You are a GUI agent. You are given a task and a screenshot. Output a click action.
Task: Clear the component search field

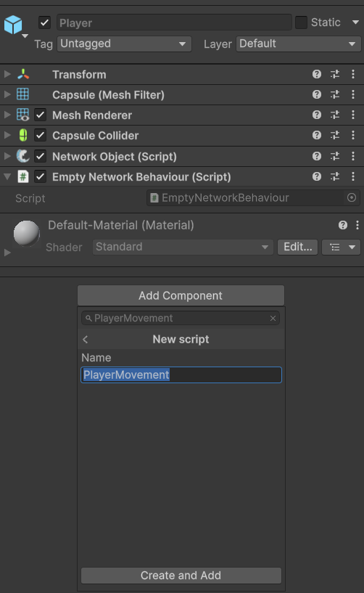(x=273, y=319)
